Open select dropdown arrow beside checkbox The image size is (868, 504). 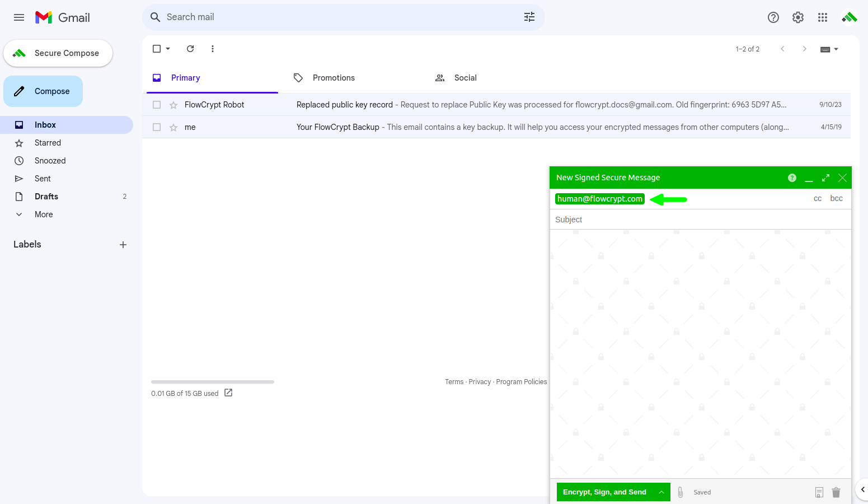pos(168,49)
